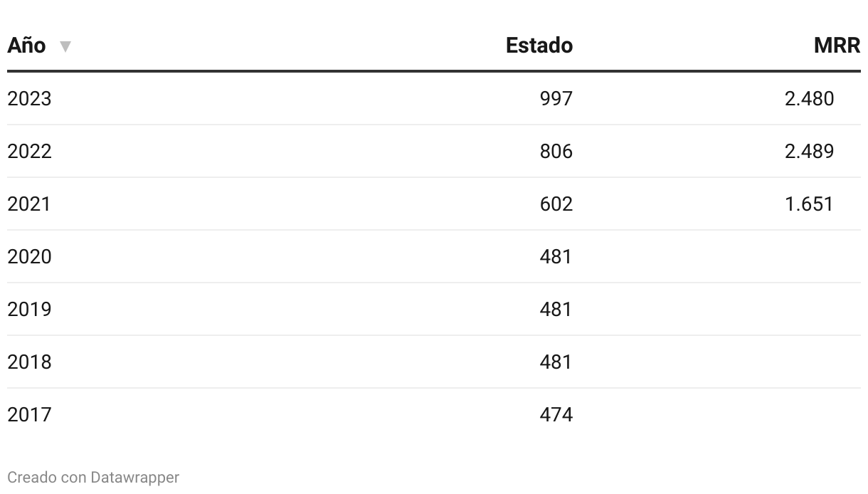This screenshot has width=868, height=494.
Task: Click the Estado value in the 2019 row
Action: [556, 309]
